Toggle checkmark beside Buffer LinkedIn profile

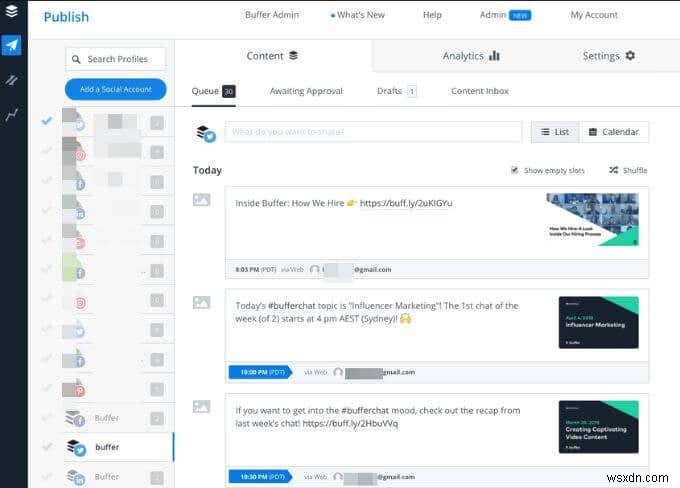[x=46, y=476]
